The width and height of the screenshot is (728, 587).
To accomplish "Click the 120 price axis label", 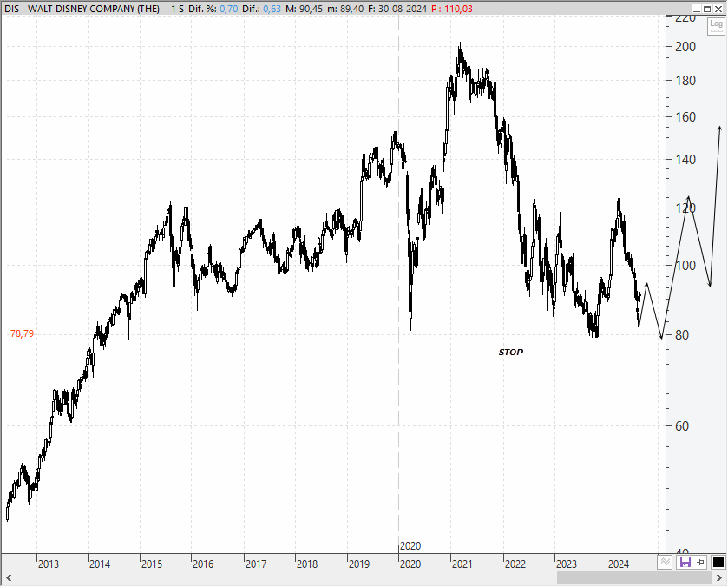I will (x=685, y=208).
